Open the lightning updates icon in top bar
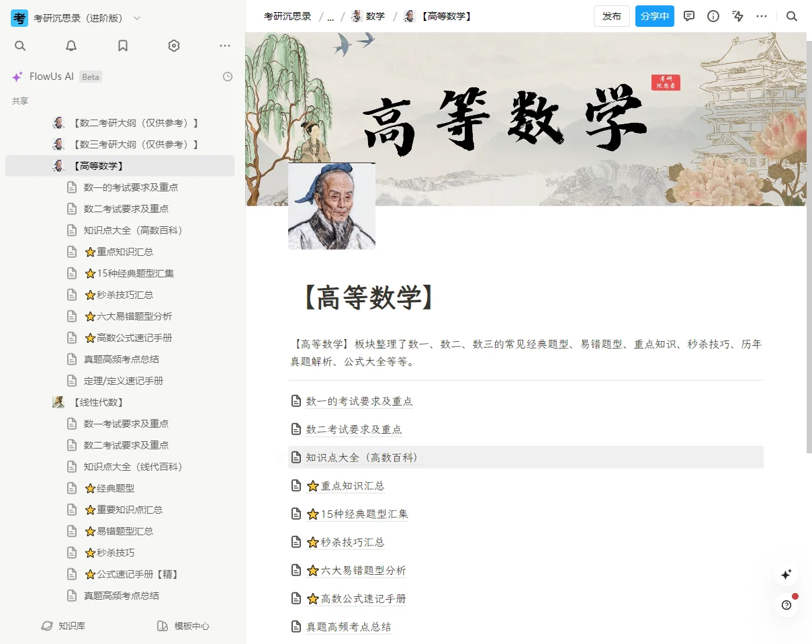This screenshot has width=812, height=644. [x=738, y=16]
